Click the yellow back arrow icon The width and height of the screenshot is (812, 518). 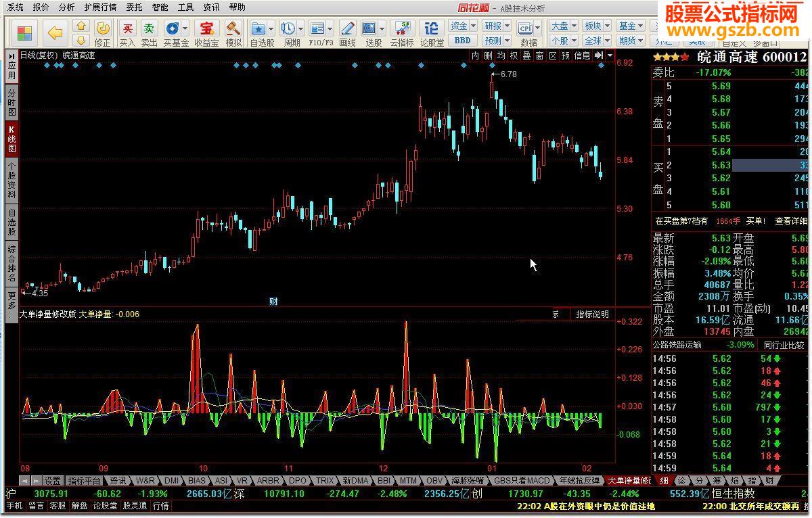click(55, 33)
